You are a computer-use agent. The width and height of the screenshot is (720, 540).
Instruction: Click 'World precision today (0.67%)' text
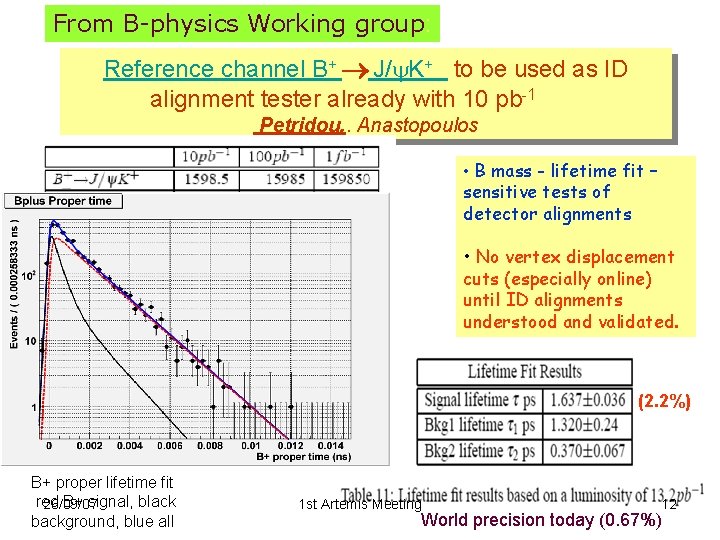(541, 520)
